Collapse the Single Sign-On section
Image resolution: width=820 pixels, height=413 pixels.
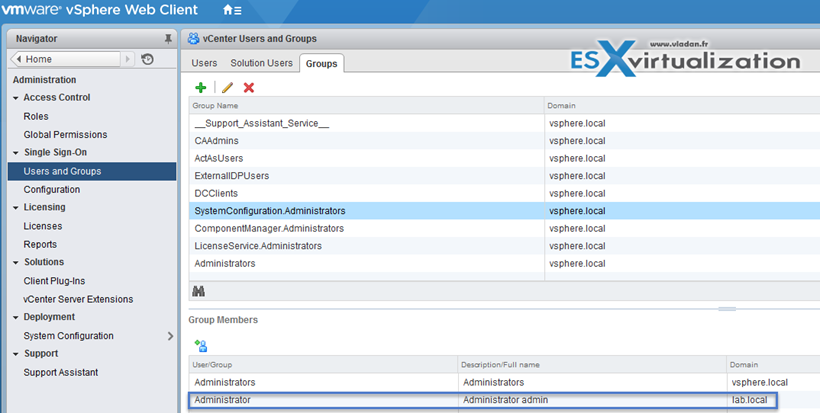point(16,153)
